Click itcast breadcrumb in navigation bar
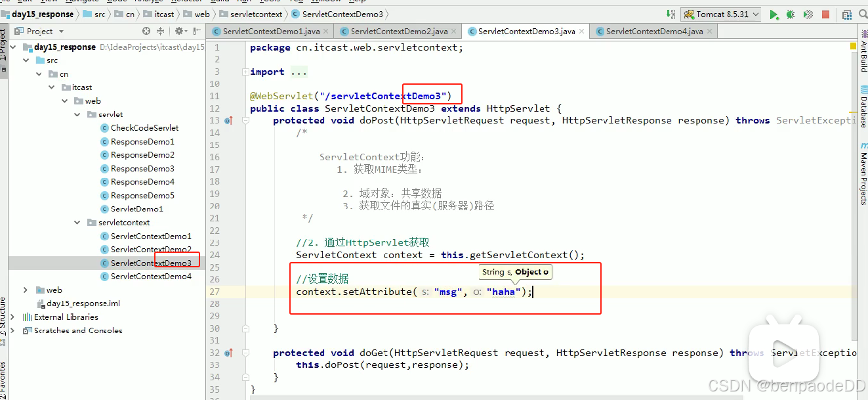This screenshot has height=400, width=868. coord(159,14)
